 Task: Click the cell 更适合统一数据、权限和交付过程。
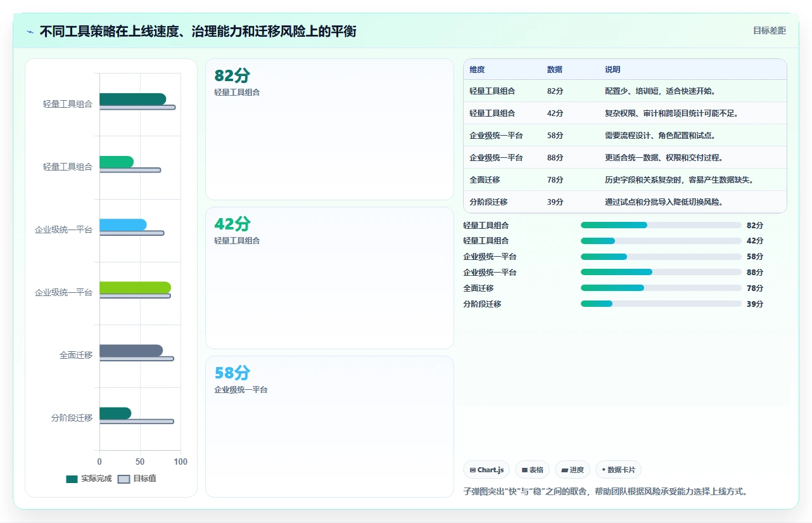coord(664,157)
